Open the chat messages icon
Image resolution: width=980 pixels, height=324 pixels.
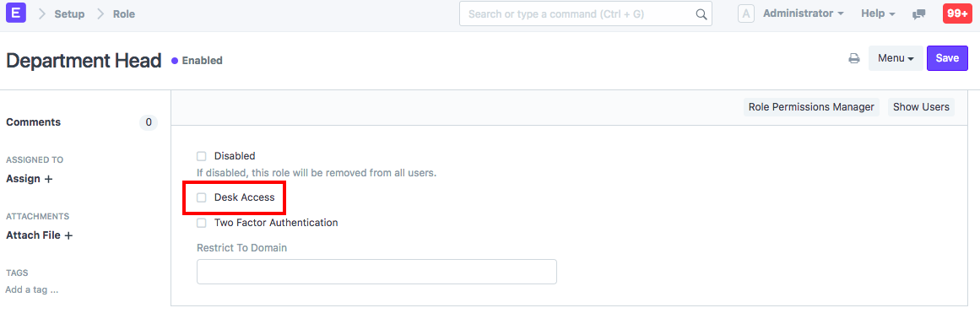(x=918, y=13)
